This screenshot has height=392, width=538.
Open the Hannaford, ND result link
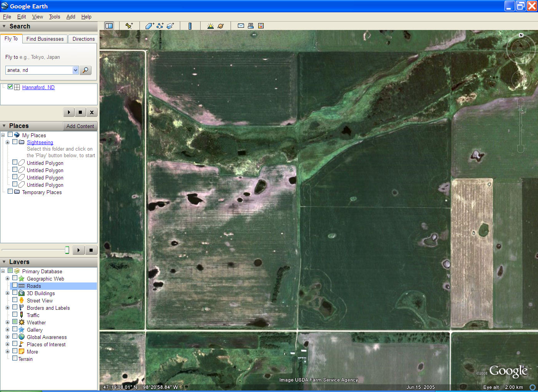[x=38, y=87]
